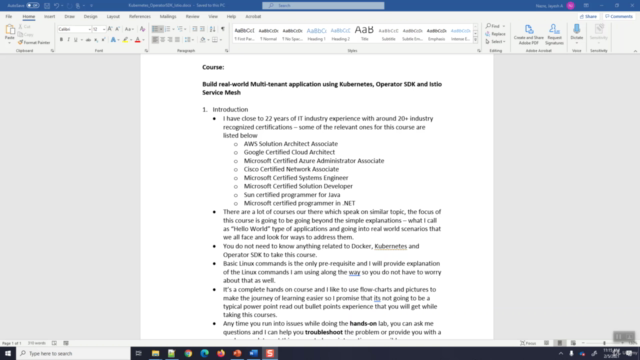Expand the Styles gallery More arrow

pyautogui.click(x=476, y=40)
